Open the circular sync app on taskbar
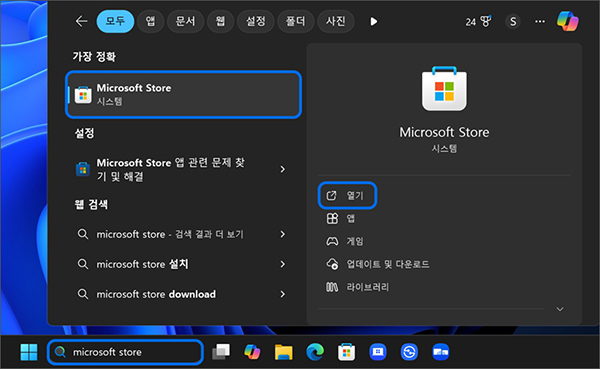600x369 pixels. (409, 352)
